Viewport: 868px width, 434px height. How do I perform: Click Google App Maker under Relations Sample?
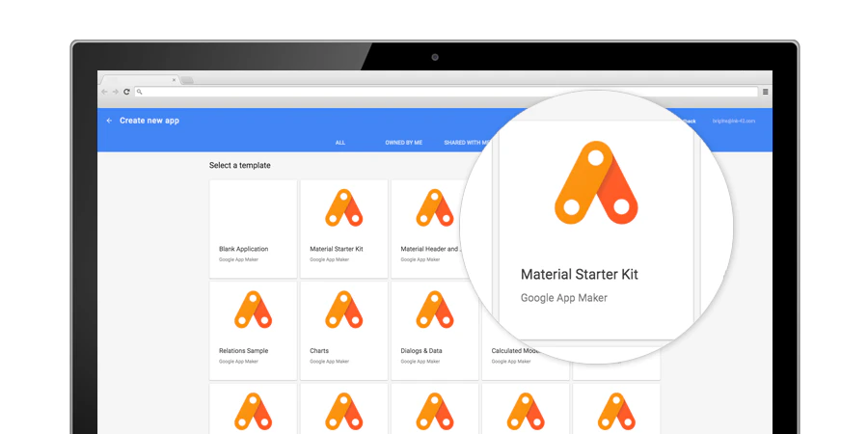[x=238, y=362]
